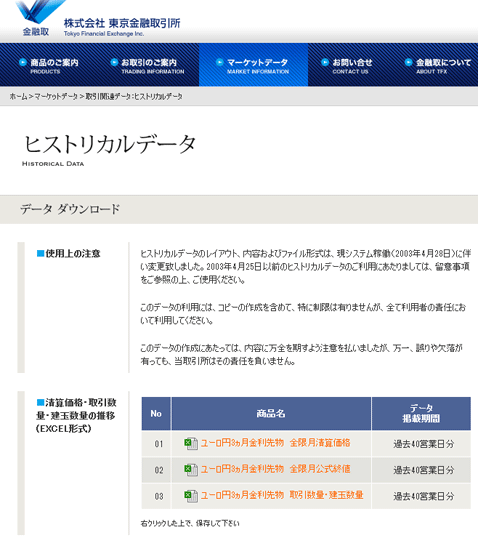
Task: Click the bullet icon beside お取引のご案内
Action: pos(114,62)
